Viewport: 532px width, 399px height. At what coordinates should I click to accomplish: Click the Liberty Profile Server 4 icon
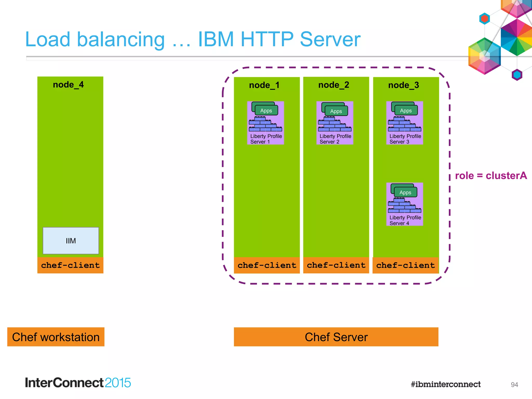pos(404,204)
